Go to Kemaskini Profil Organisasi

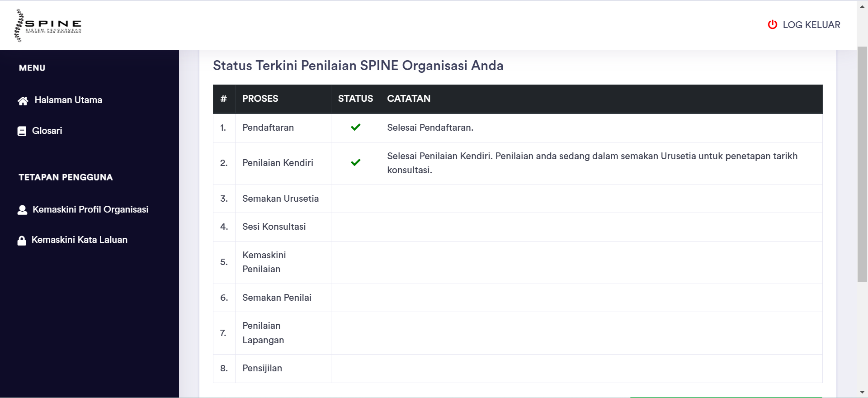pyautogui.click(x=90, y=209)
